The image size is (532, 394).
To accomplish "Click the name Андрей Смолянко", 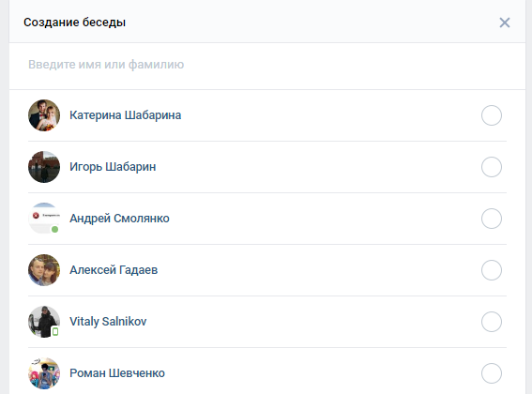I will [x=119, y=219].
